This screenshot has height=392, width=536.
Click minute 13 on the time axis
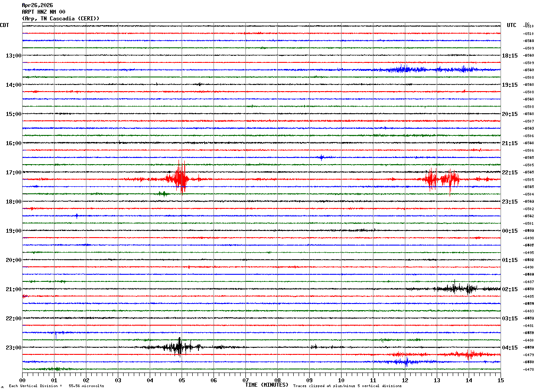pos(437,380)
